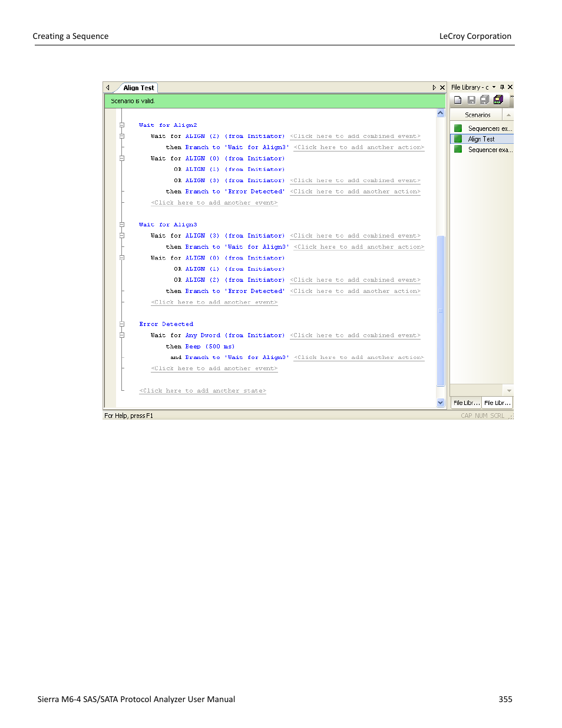Expand the File Library toolbar overflow chevron
Screen dimensions: 562x728
511,97
